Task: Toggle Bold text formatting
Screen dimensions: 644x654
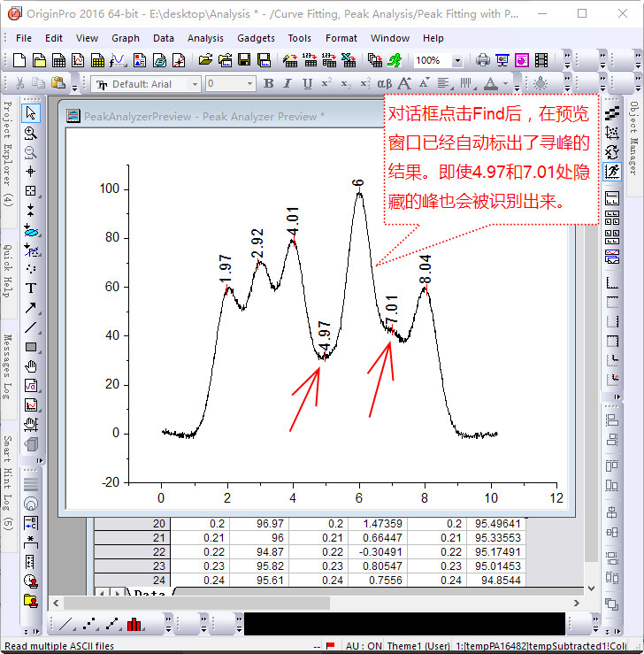Action: [268, 83]
